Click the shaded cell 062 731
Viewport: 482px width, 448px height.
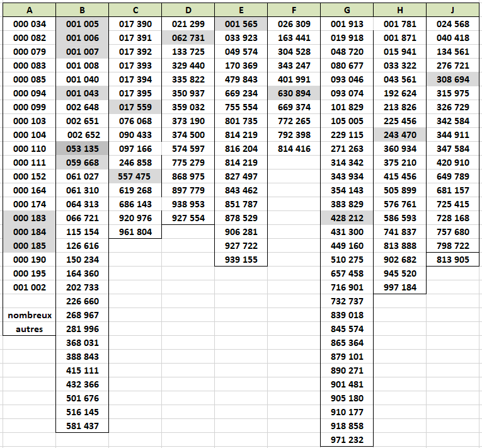(188, 38)
